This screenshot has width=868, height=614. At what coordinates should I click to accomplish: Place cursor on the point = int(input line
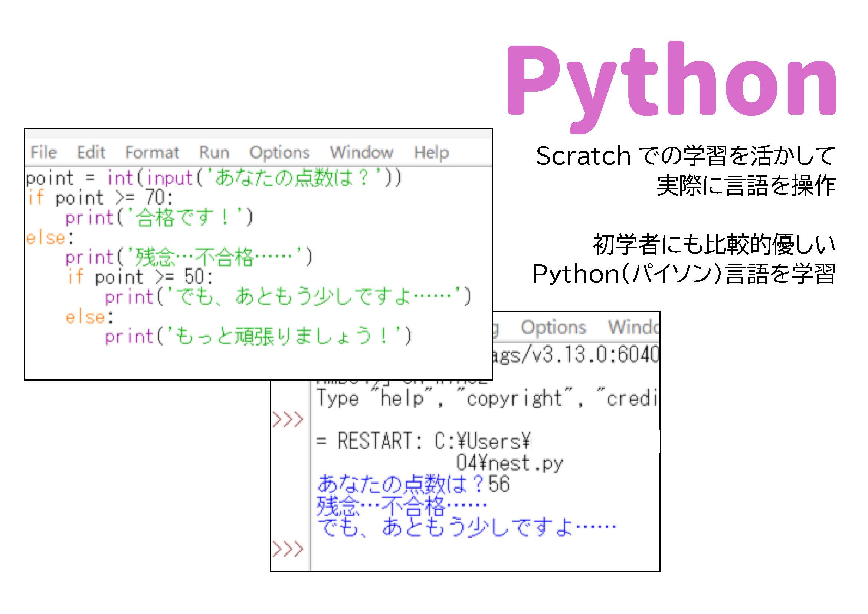(214, 178)
